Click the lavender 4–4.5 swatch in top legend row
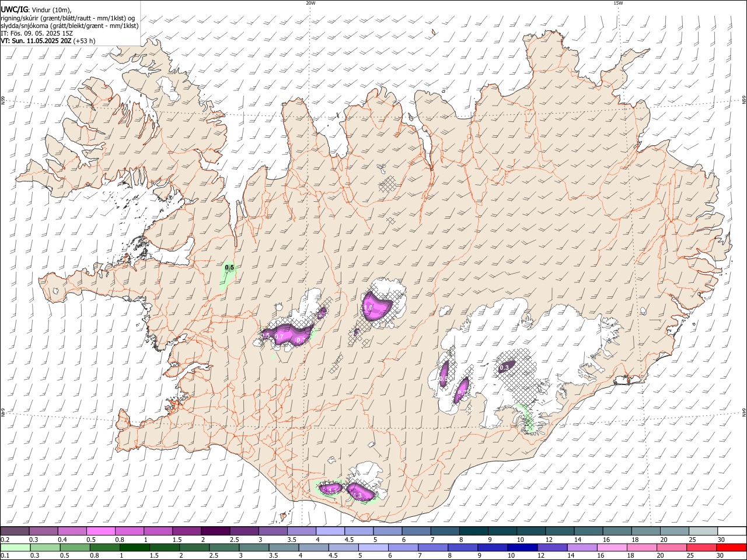The width and height of the screenshot is (747, 560). tap(330, 531)
